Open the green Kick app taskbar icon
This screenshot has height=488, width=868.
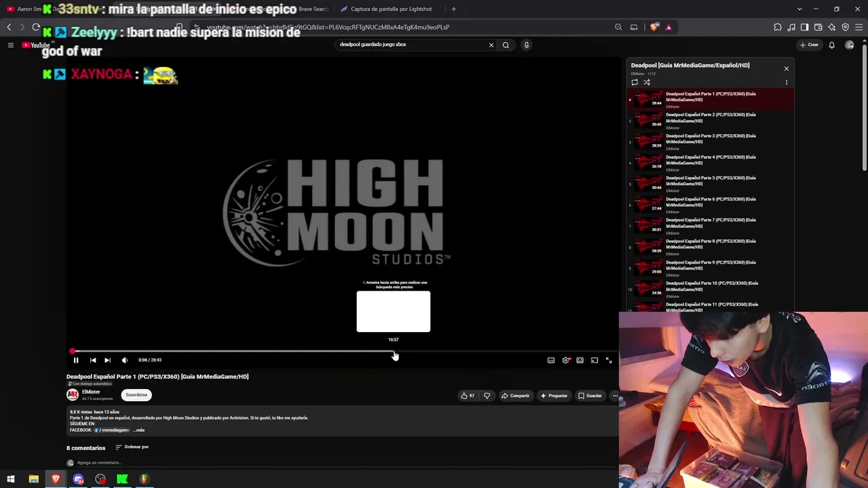click(x=122, y=479)
